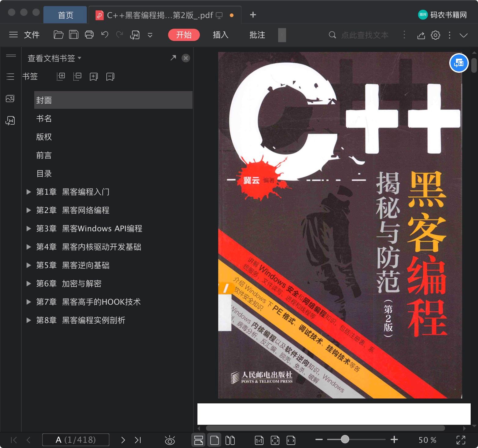Click the search text field 点此查找文本
This screenshot has width=478, height=448.
click(x=365, y=35)
